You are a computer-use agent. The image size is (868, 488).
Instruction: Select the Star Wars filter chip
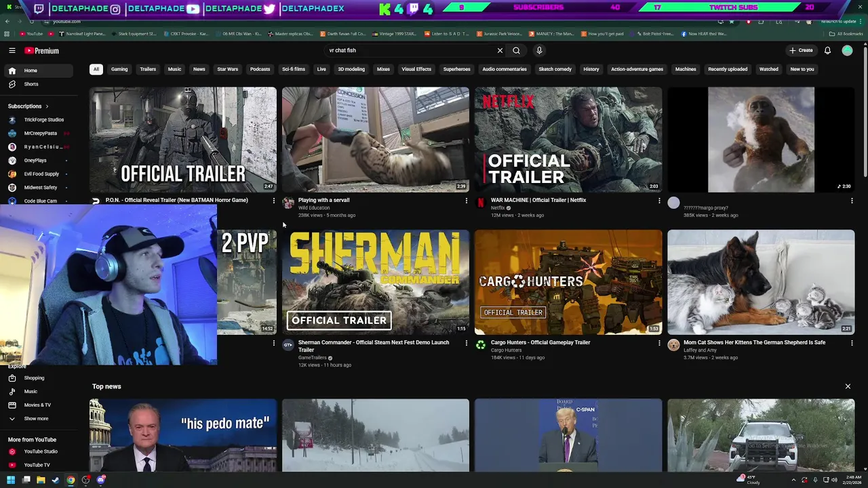(x=228, y=69)
